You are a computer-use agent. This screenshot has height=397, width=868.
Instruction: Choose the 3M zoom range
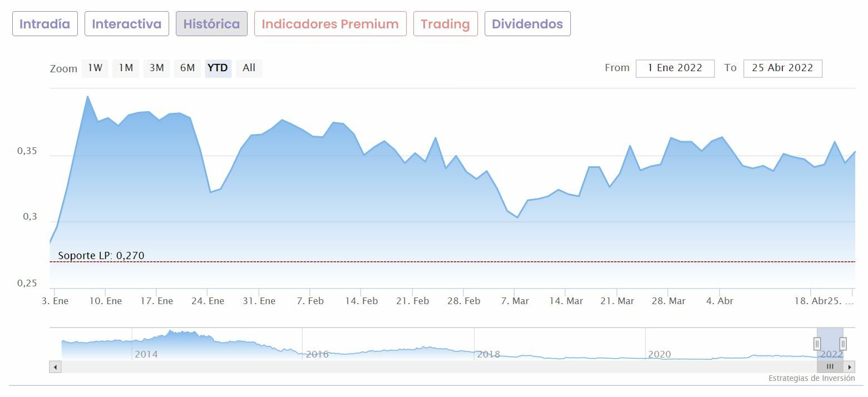[x=156, y=68]
